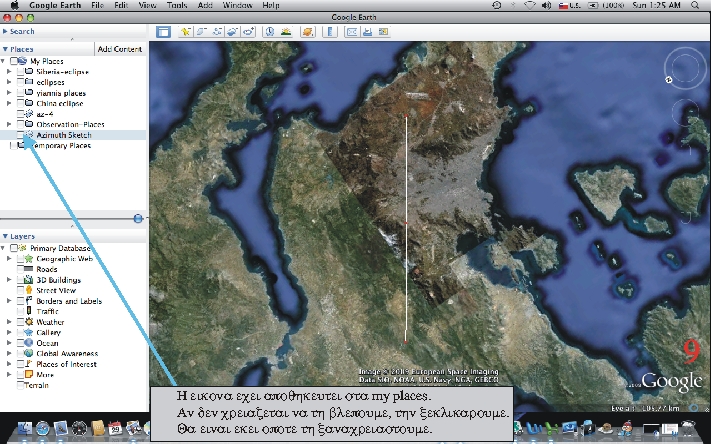The width and height of the screenshot is (711, 444).
Task: Collapse the Places panel triangle
Action: point(5,49)
